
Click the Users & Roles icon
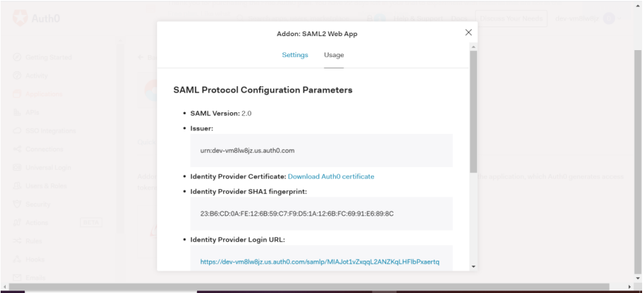point(17,186)
